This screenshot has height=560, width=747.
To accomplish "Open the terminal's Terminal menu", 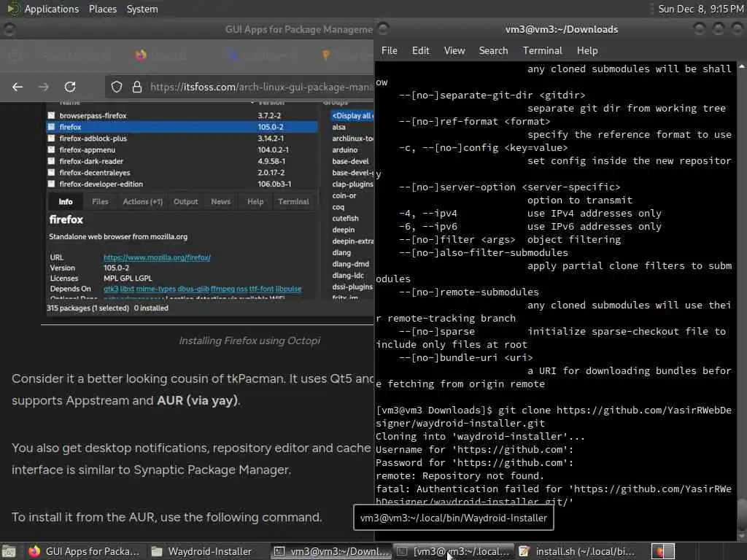I will [x=542, y=50].
